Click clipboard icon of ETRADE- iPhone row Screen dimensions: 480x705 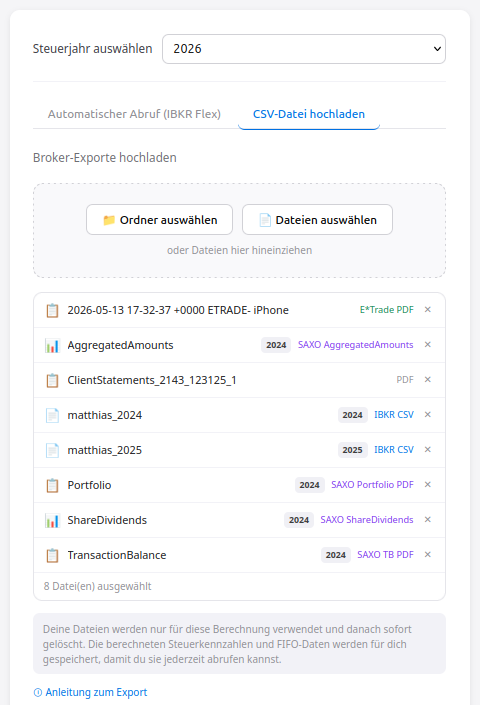[52, 310]
